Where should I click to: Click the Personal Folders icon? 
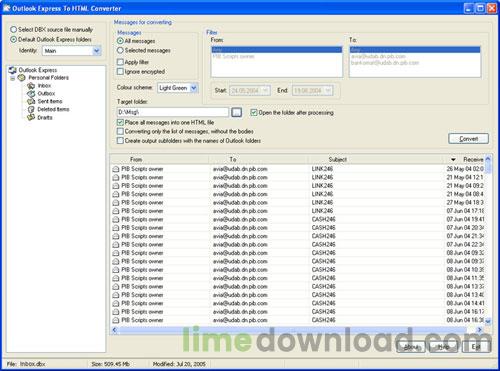22,78
